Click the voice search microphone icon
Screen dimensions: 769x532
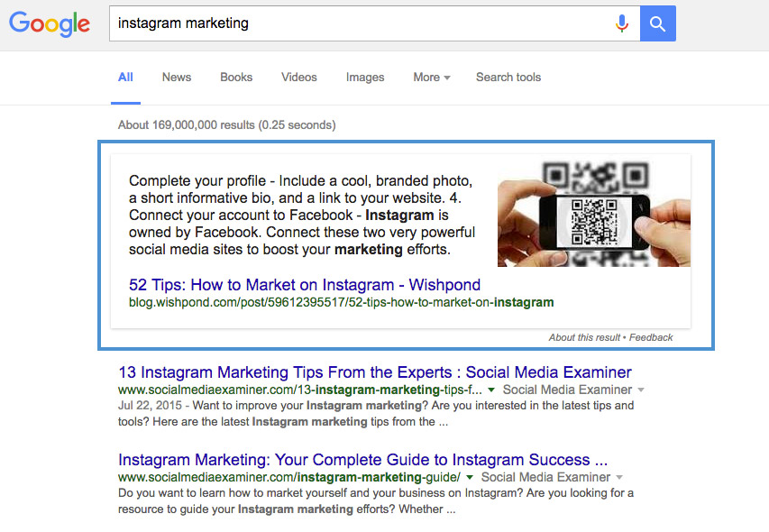[x=621, y=23]
